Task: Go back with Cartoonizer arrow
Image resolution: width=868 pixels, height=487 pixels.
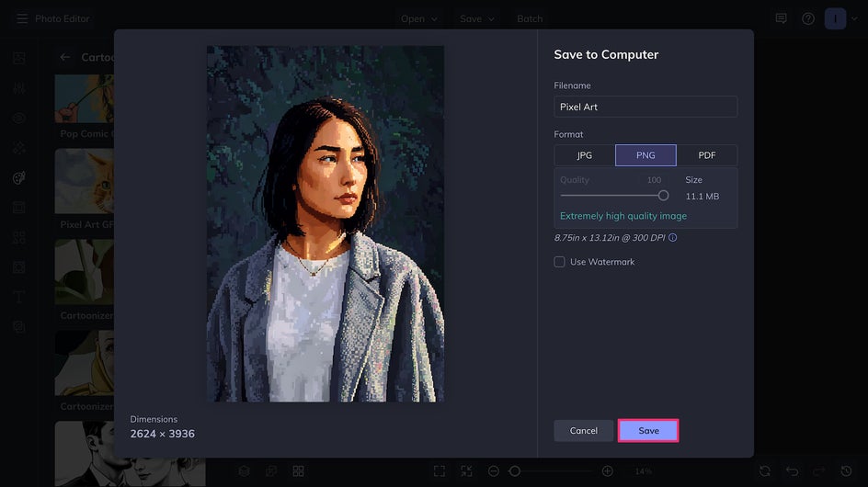Action: click(65, 57)
